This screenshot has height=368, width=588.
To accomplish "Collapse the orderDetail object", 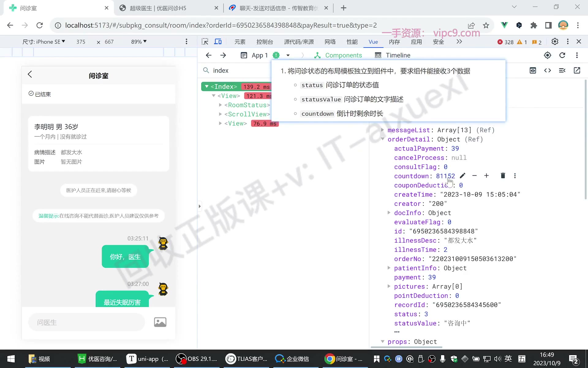I will point(383,139).
